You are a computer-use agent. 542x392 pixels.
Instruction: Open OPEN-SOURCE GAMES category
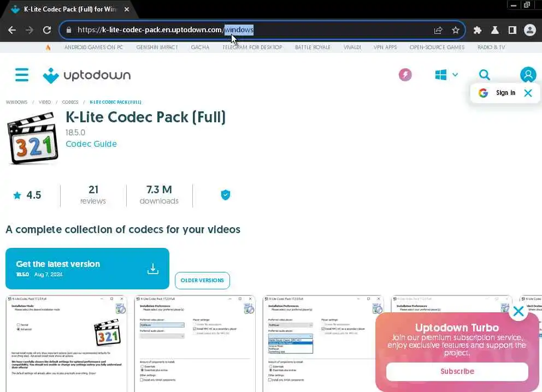(437, 47)
